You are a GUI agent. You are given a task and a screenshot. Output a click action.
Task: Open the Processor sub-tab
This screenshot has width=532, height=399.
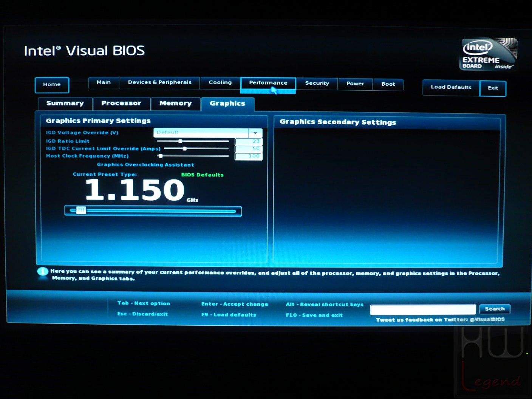click(121, 104)
